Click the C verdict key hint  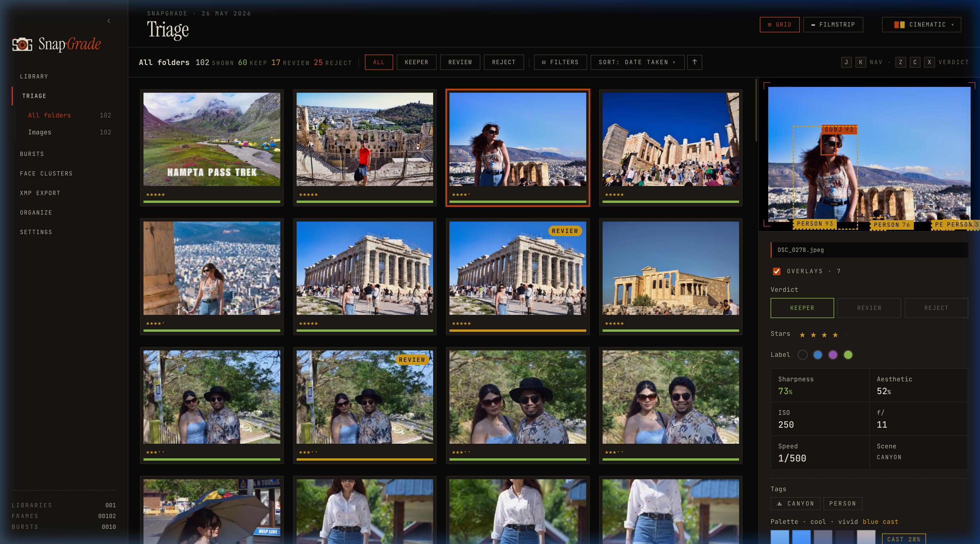tap(915, 62)
